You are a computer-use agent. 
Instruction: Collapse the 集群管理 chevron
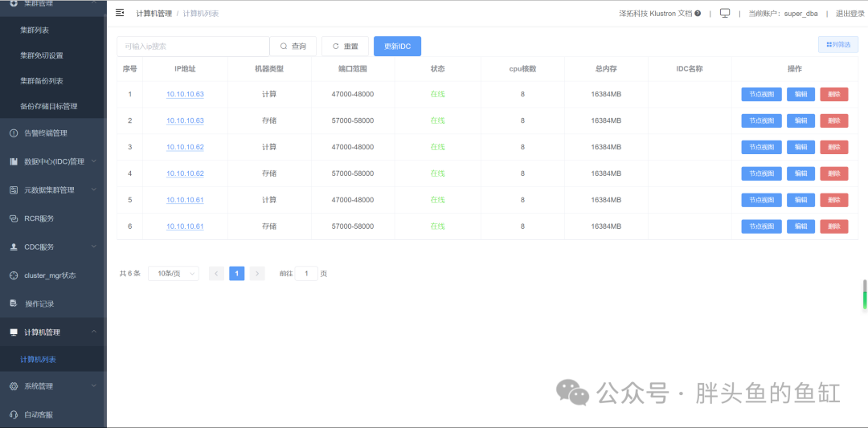tap(93, 2)
